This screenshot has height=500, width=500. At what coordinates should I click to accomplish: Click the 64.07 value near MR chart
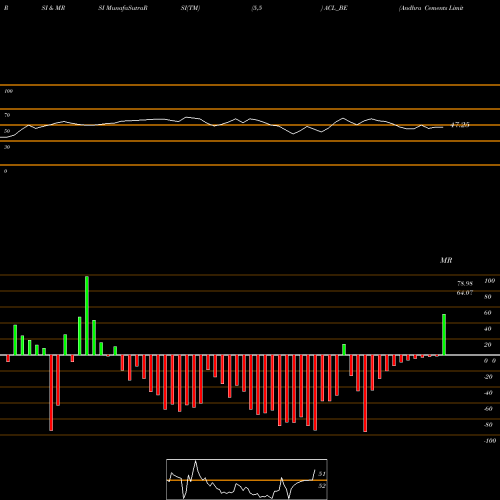465,293
